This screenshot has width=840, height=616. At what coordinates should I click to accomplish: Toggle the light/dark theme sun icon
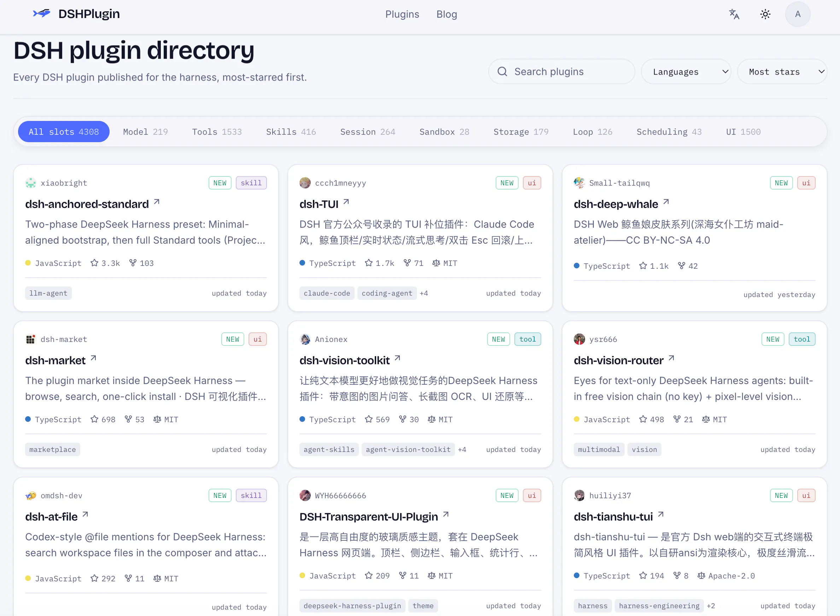click(x=765, y=14)
